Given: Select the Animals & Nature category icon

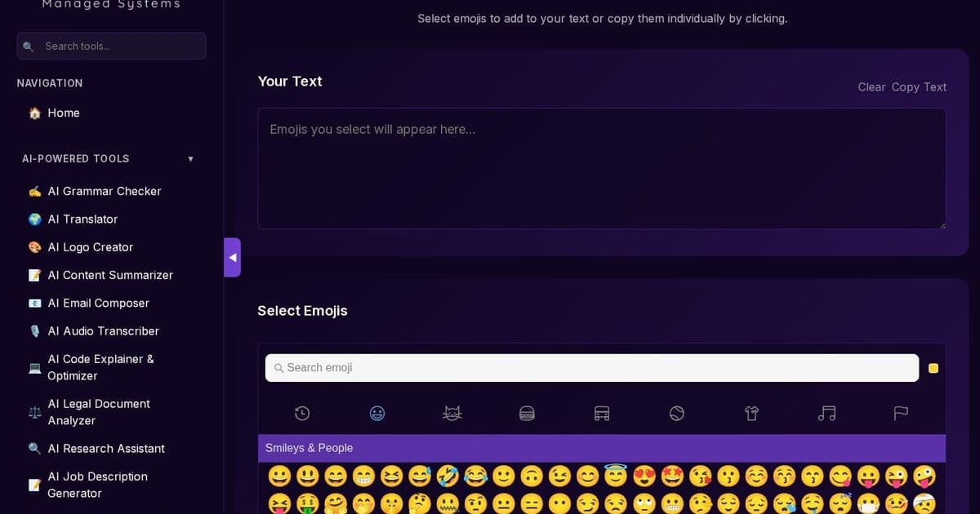Looking at the screenshot, I should 452,413.
